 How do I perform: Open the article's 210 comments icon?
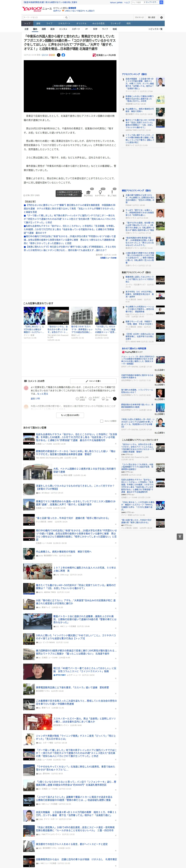tap(45, 55)
